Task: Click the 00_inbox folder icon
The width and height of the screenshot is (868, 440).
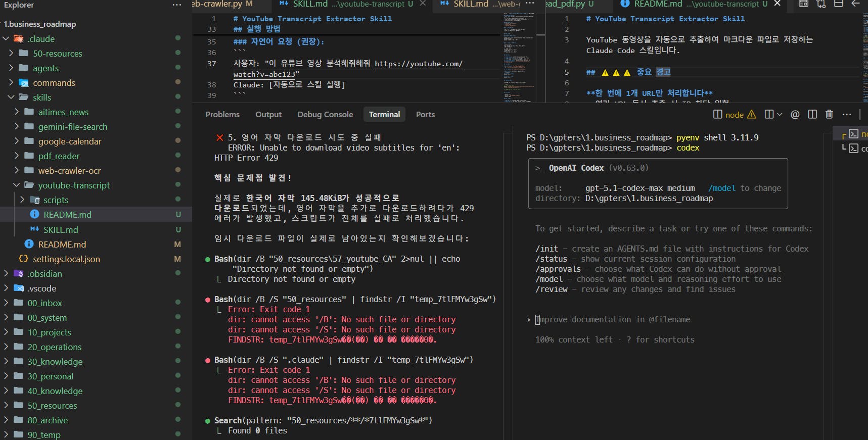Action: [19, 303]
